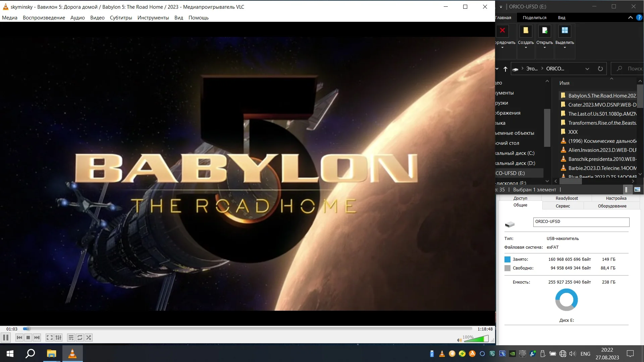Open File Explorer from the taskbar
The height and width of the screenshot is (362, 644).
pyautogui.click(x=51, y=354)
